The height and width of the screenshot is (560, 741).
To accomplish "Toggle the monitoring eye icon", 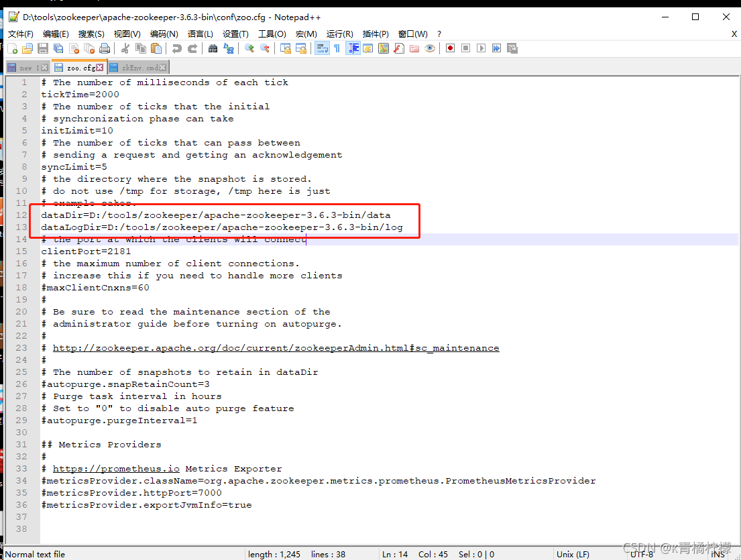I will [x=430, y=48].
